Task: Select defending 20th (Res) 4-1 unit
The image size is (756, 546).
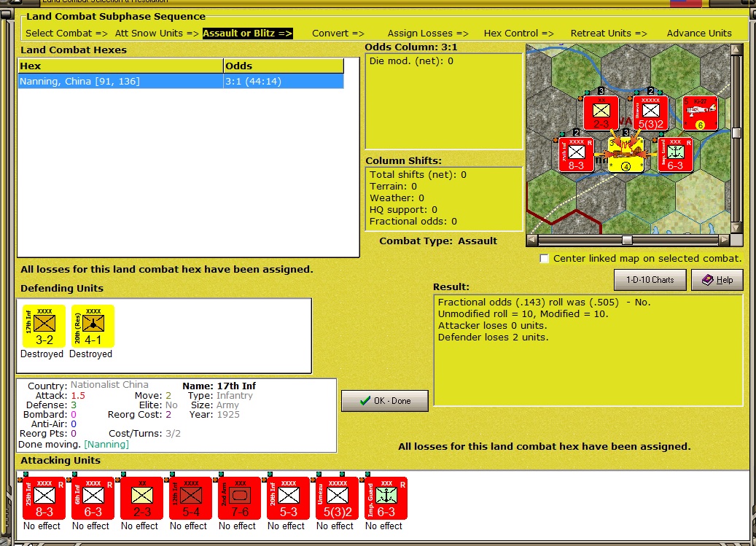Action: (93, 326)
